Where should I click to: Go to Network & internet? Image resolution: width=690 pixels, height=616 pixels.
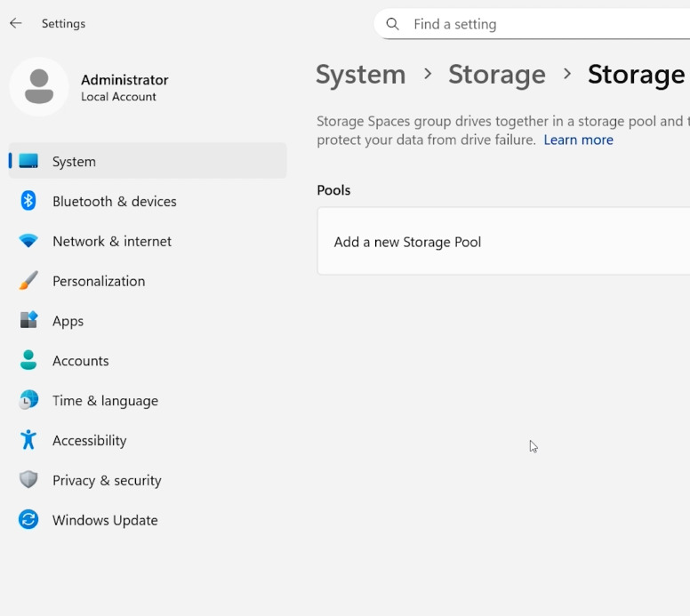(148, 241)
